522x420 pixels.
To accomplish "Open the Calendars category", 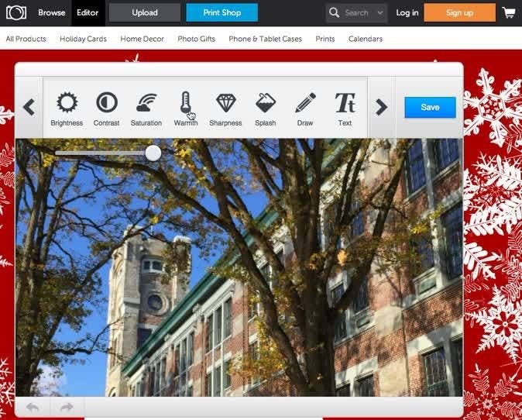I will click(366, 39).
